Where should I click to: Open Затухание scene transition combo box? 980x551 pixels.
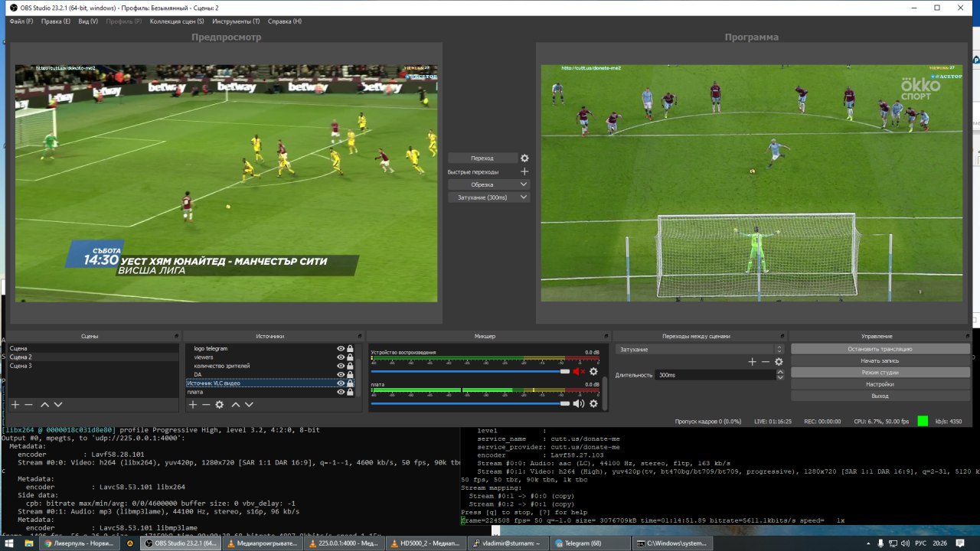(x=699, y=349)
